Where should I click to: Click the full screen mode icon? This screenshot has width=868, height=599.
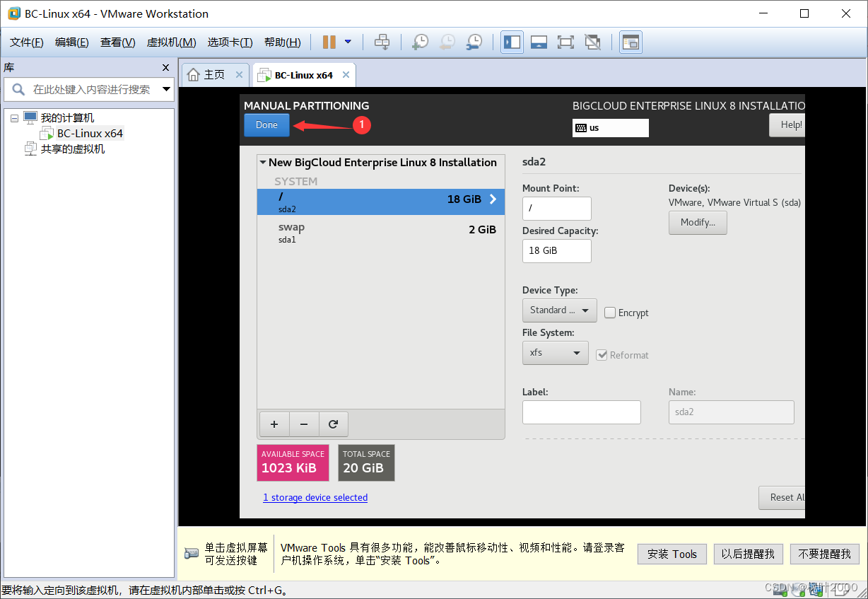(565, 42)
